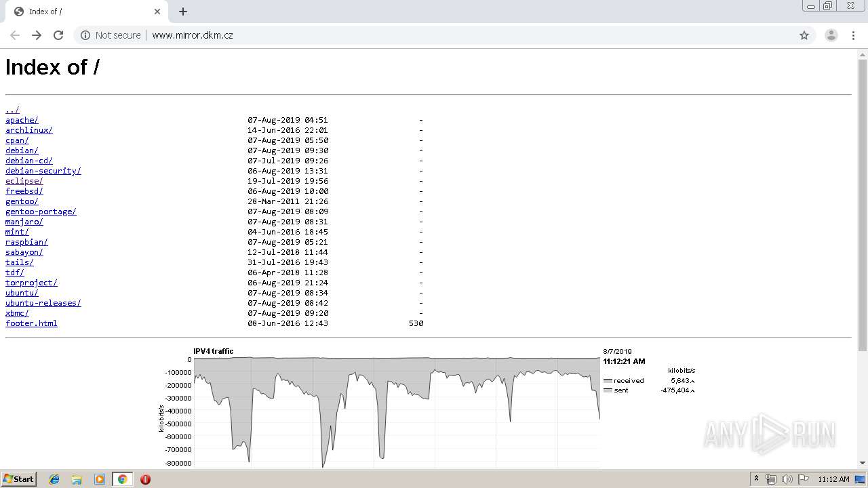This screenshot has width=868, height=488.
Task: Click the scrollbar up arrow
Action: tap(863, 54)
